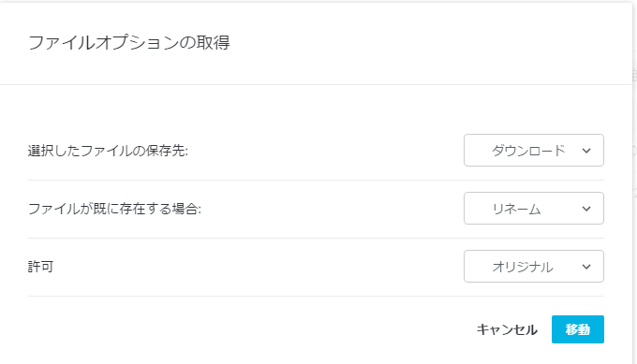This screenshot has width=637, height=364.
Task: Click the empty left padding inside オリジナル box
Action: (478, 266)
